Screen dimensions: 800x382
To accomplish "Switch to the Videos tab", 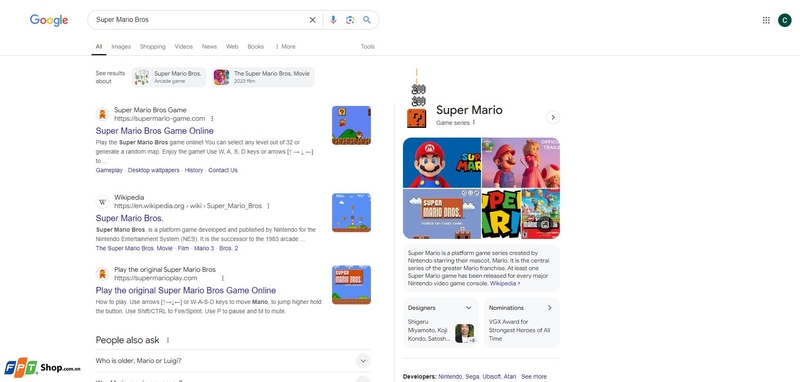I will 184,46.
